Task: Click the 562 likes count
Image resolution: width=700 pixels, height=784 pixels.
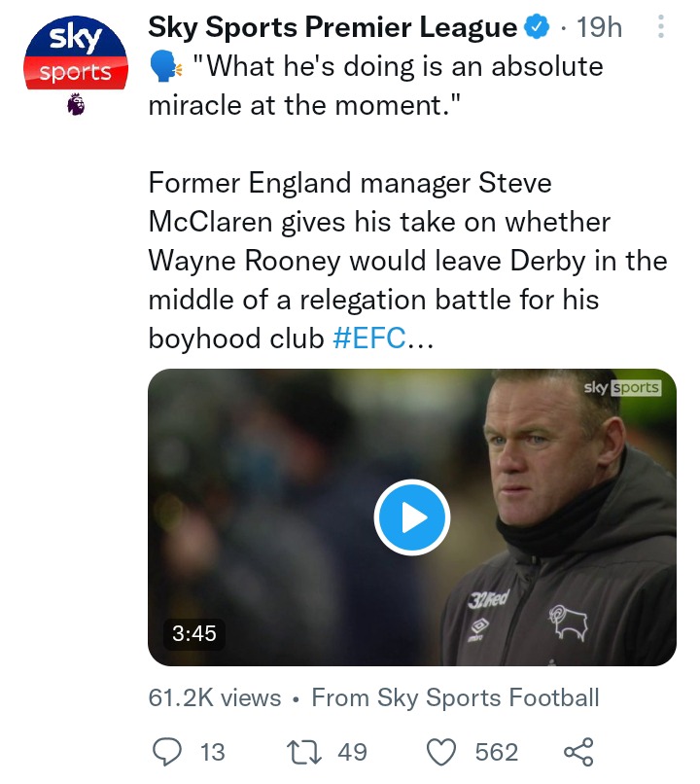Action: pyautogui.click(x=497, y=752)
